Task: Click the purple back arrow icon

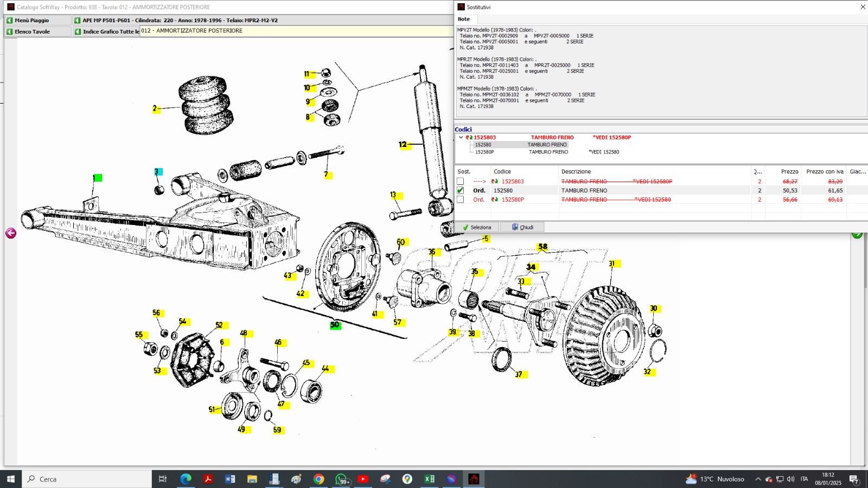Action: point(11,233)
